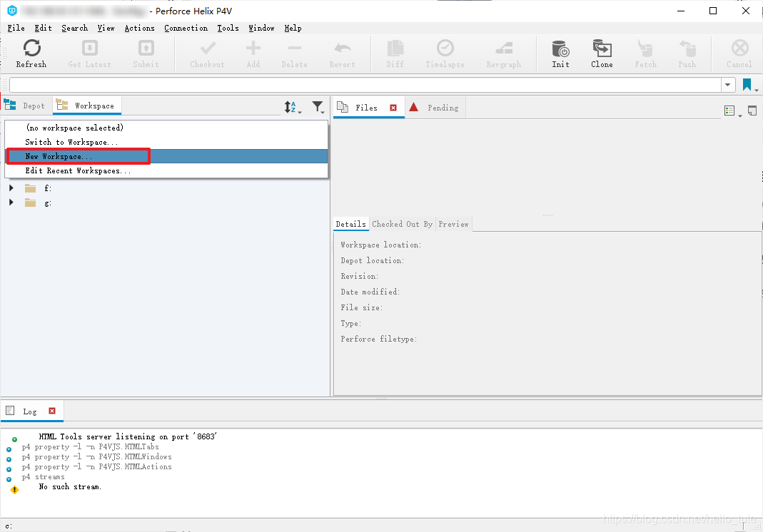Click the Fetch toolbar icon
This screenshot has width=763, height=532.
[x=645, y=48]
